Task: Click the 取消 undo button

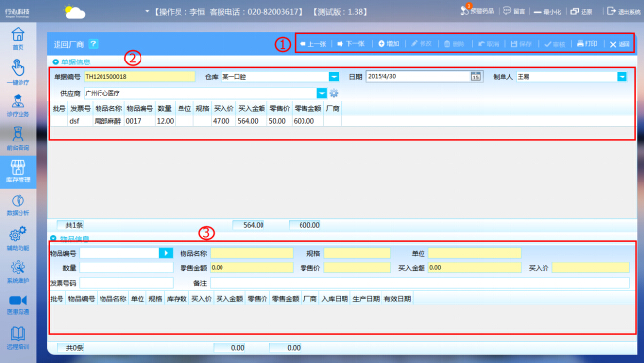Action: tap(488, 44)
